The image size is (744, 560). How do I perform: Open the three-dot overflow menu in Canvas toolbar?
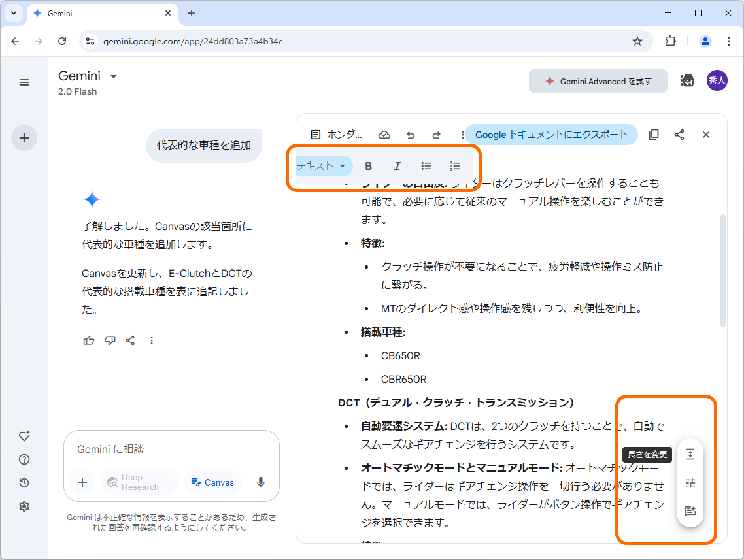click(x=462, y=134)
